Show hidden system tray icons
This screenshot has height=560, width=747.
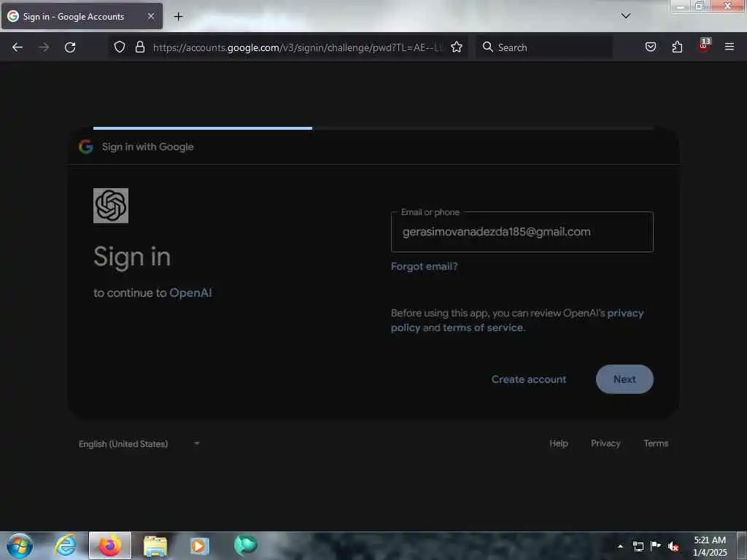620,546
